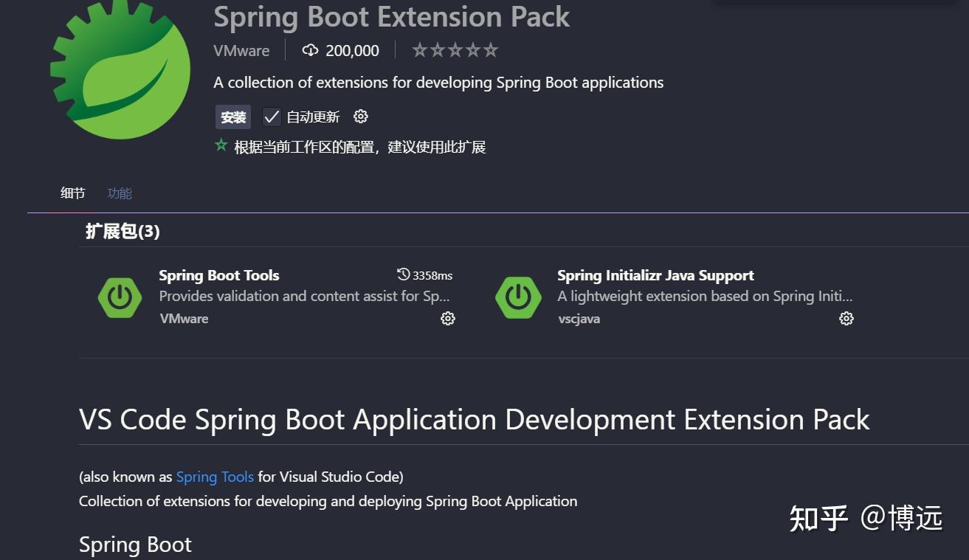
Task: Click the 根据当前工作区的配置 recommendation text
Action: 360,147
